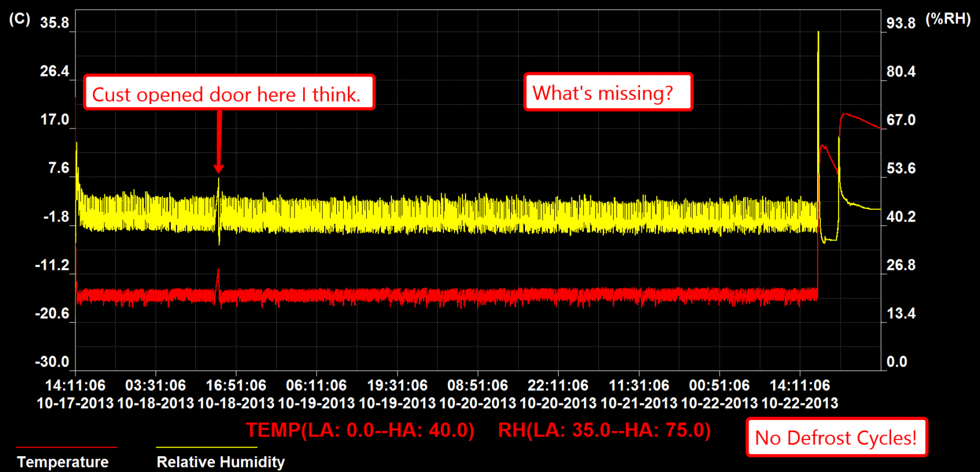Viewport: 980px width, 472px height.
Task: Click the -20.6 temperature axis value
Action: click(x=52, y=314)
